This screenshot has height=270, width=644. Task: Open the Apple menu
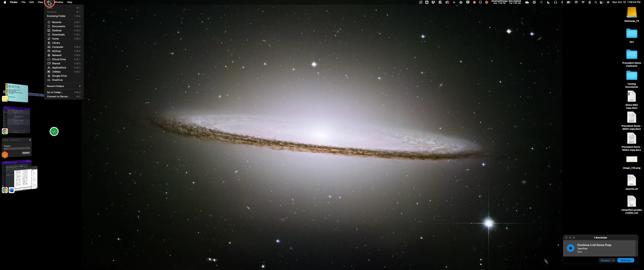tap(5, 2)
